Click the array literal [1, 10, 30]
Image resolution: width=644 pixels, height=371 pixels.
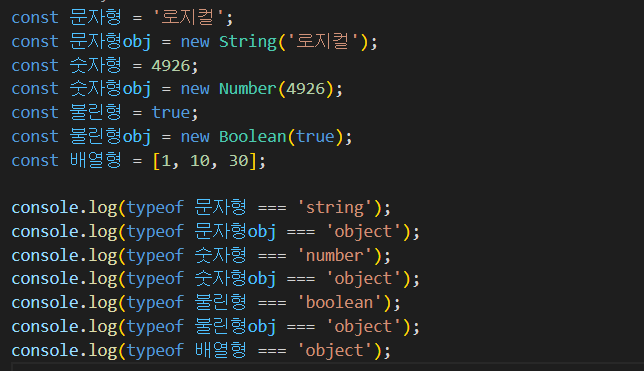205,161
